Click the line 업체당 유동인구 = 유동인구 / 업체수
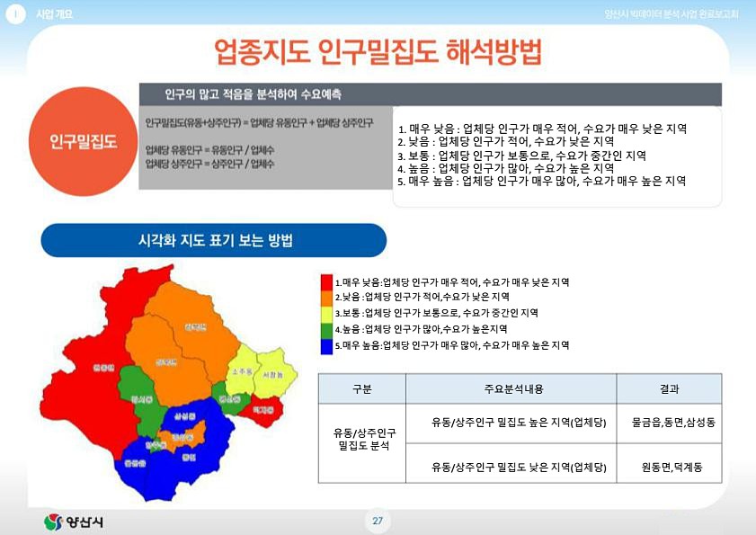 click(209, 149)
